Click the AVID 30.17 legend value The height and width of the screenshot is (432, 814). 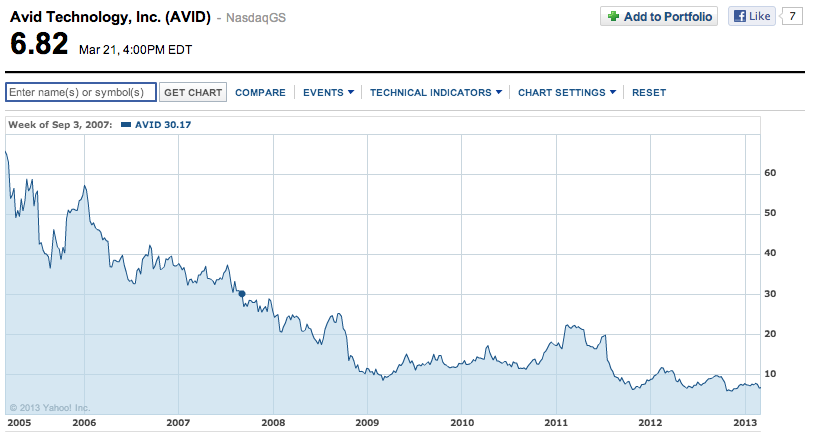click(163, 125)
